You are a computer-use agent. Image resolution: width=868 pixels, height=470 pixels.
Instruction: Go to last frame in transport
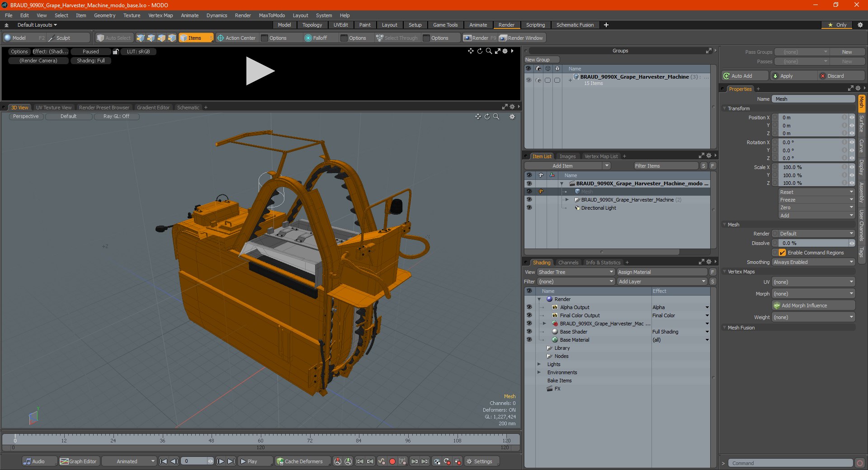(x=231, y=461)
